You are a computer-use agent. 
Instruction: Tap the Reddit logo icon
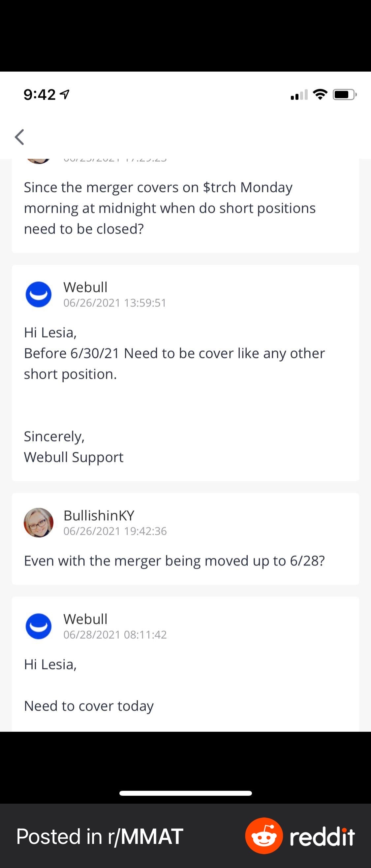pyautogui.click(x=264, y=836)
